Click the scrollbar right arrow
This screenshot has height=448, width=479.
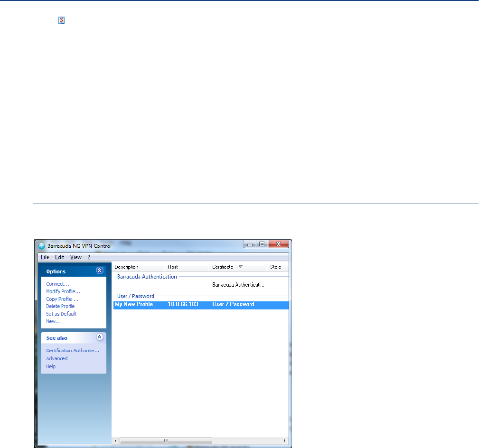[x=285, y=441]
